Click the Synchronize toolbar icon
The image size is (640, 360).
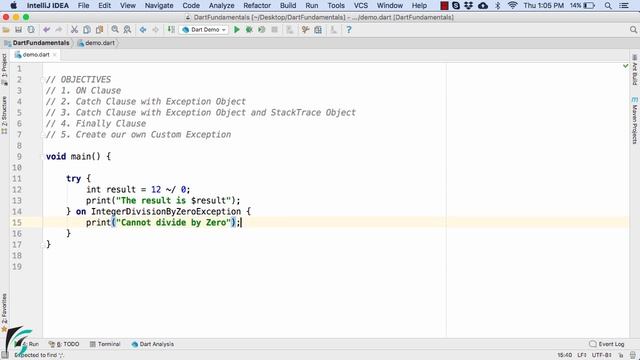pyautogui.click(x=31, y=30)
